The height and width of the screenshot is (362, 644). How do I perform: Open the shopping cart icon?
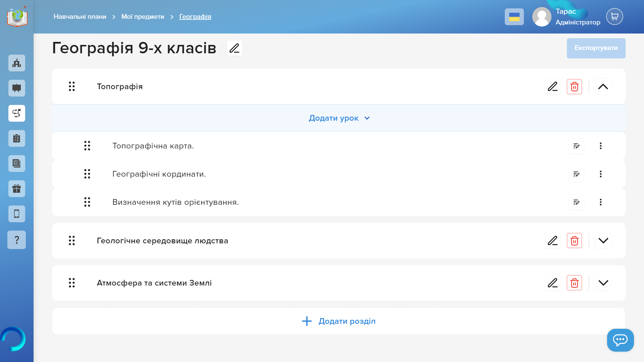click(614, 16)
